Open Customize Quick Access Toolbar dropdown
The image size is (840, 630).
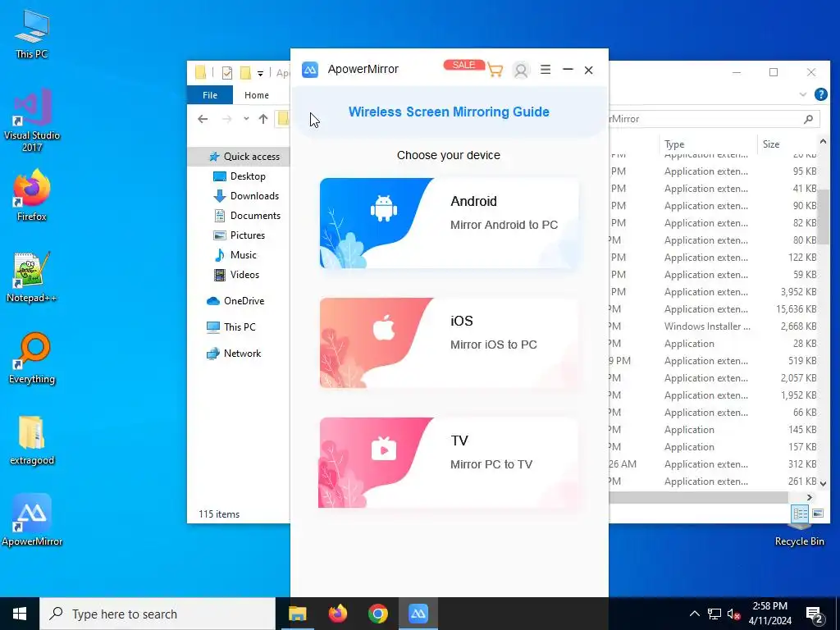coord(260,73)
